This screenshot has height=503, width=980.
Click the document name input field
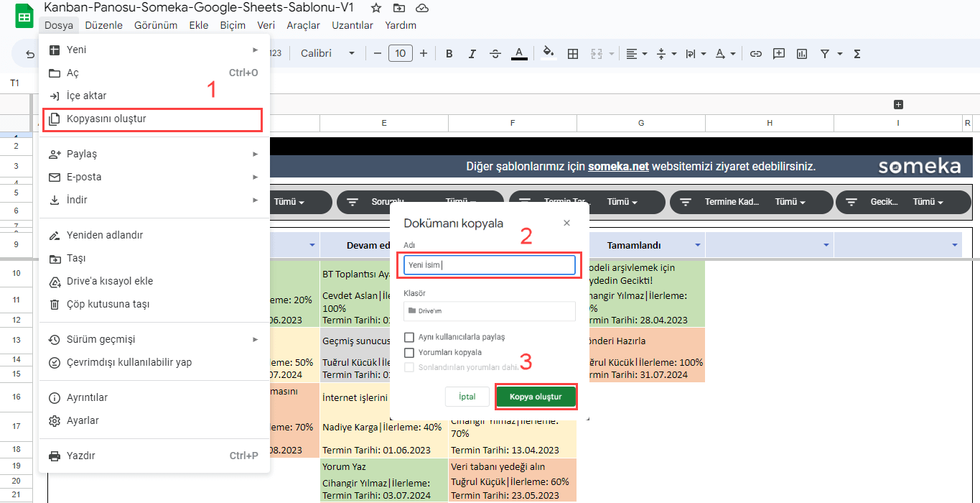click(x=490, y=265)
